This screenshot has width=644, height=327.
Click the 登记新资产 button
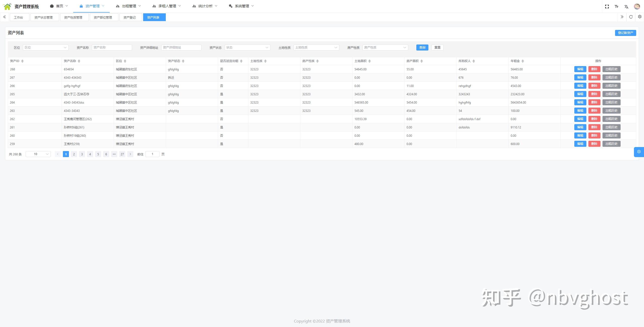pos(625,33)
